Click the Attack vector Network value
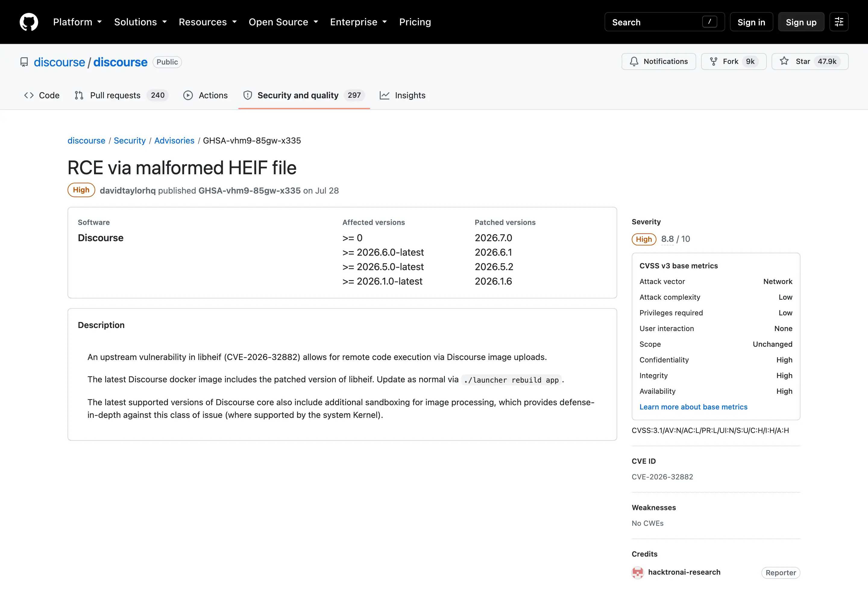 pos(778,282)
